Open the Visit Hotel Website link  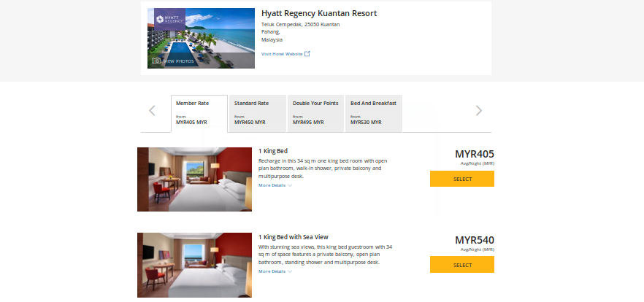click(282, 53)
